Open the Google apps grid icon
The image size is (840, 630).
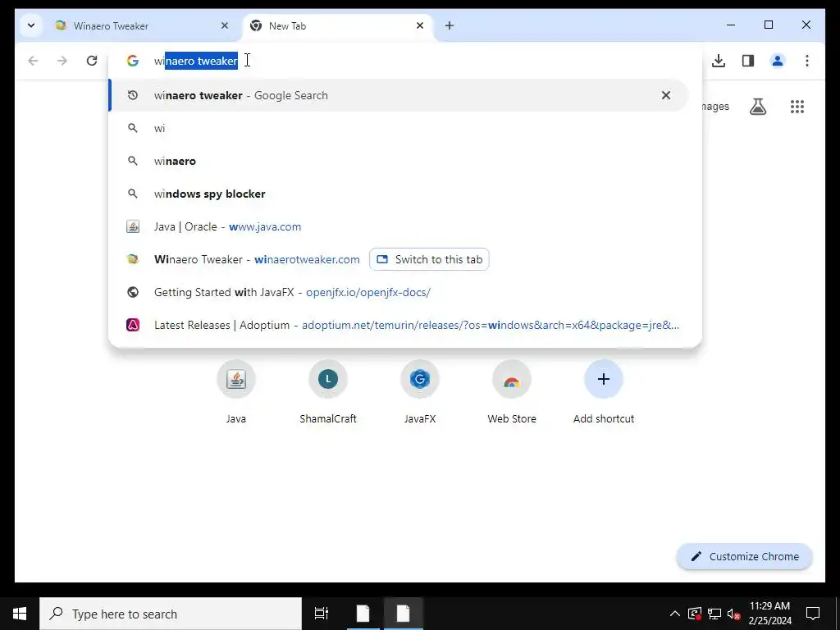(x=797, y=107)
